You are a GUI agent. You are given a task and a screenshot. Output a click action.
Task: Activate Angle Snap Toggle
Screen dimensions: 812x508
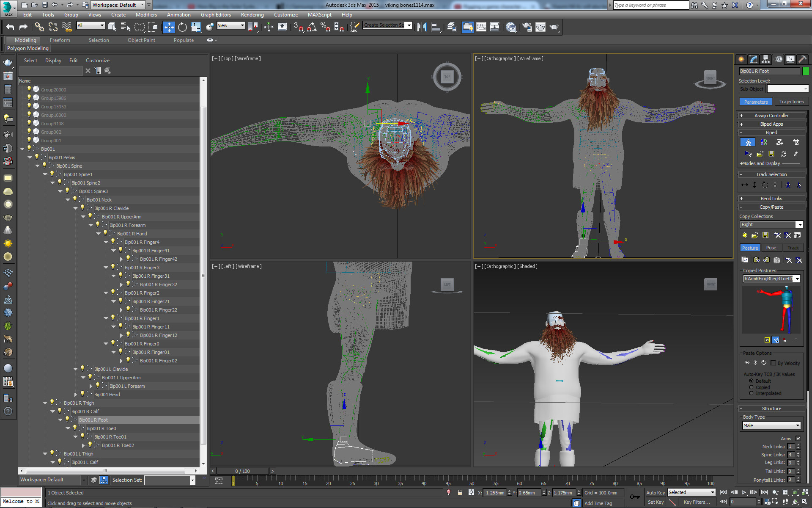(x=312, y=27)
